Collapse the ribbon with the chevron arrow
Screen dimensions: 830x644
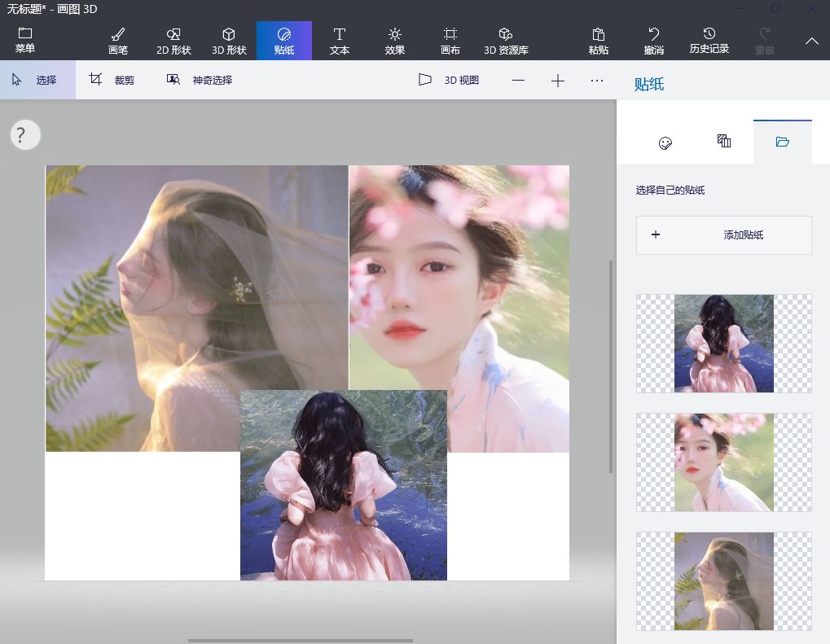pyautogui.click(x=811, y=41)
